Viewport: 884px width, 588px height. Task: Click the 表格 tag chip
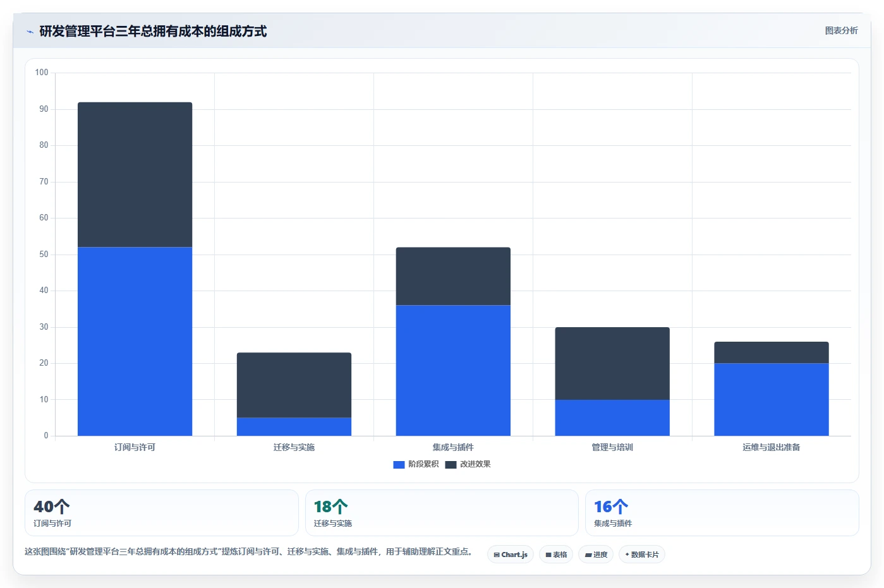556,555
